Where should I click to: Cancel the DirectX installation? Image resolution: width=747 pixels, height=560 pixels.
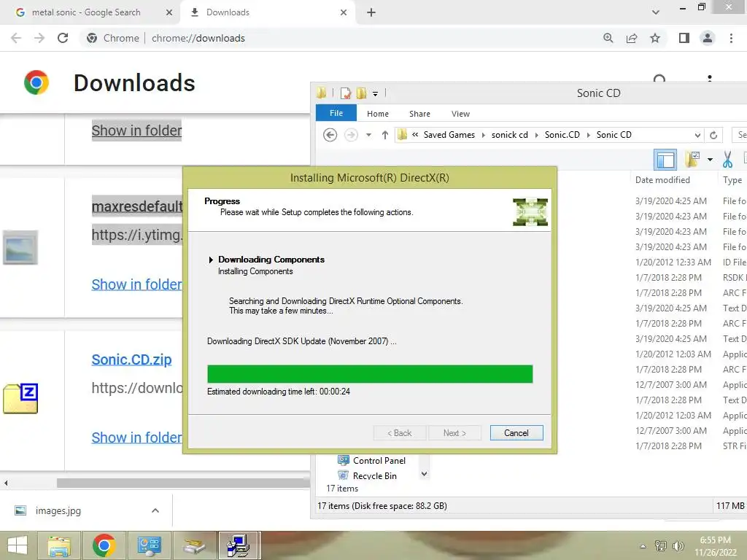click(x=516, y=433)
